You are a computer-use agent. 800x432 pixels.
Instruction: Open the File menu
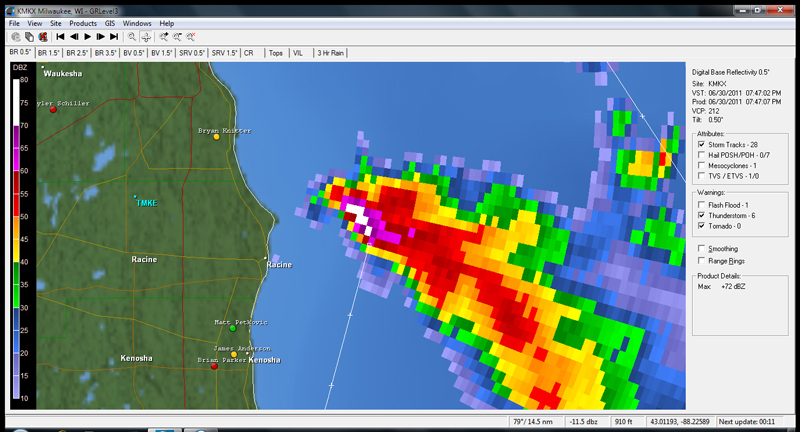(x=14, y=23)
